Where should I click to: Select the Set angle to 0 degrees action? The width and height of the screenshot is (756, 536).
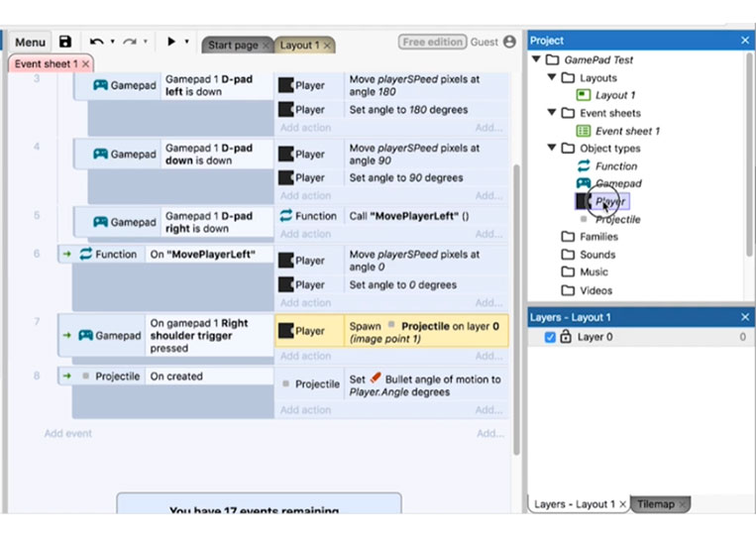click(426, 285)
